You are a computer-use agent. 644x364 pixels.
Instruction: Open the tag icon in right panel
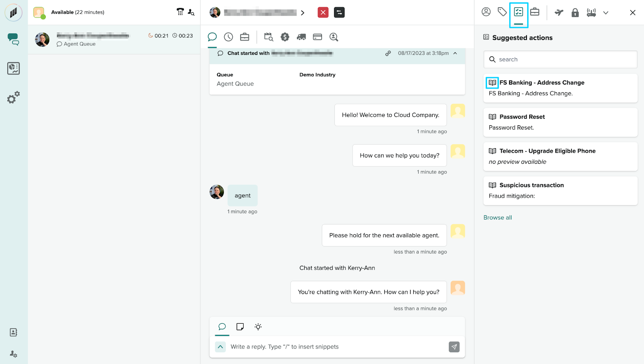[x=502, y=12]
